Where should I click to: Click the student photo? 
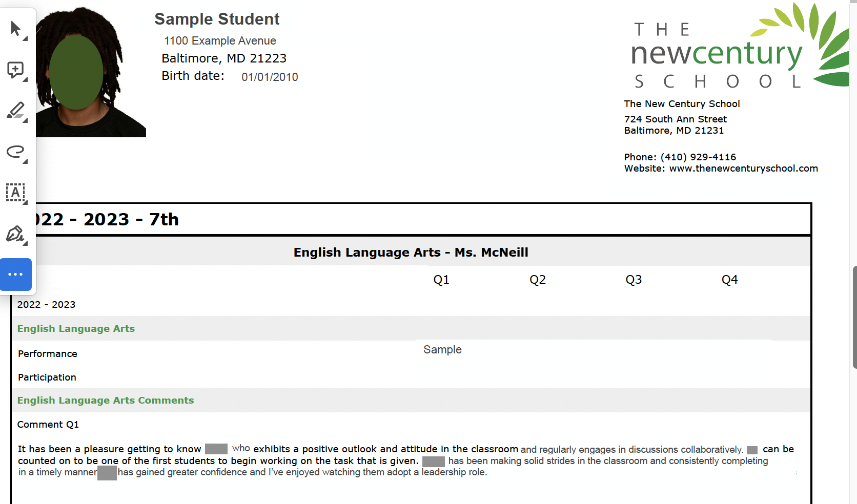pos(91,72)
